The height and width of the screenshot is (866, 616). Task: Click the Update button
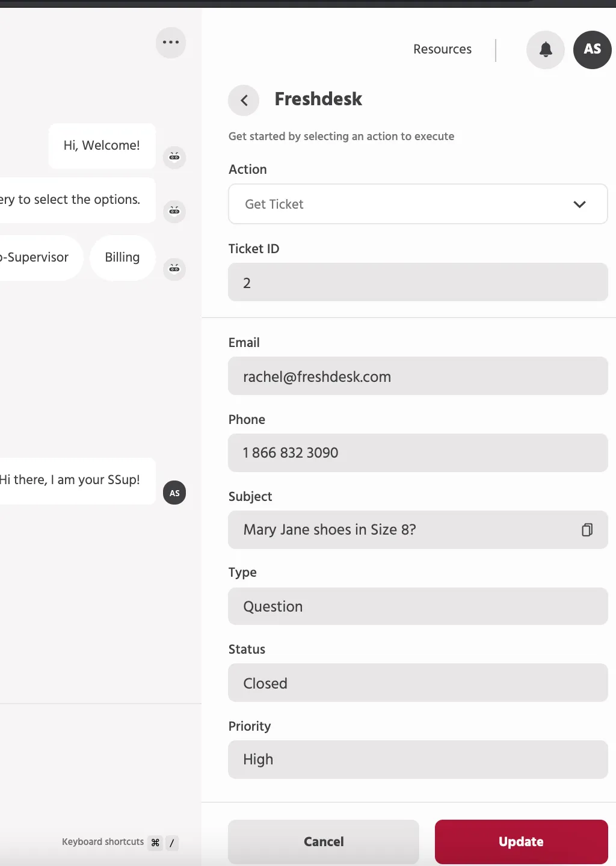pos(522,842)
